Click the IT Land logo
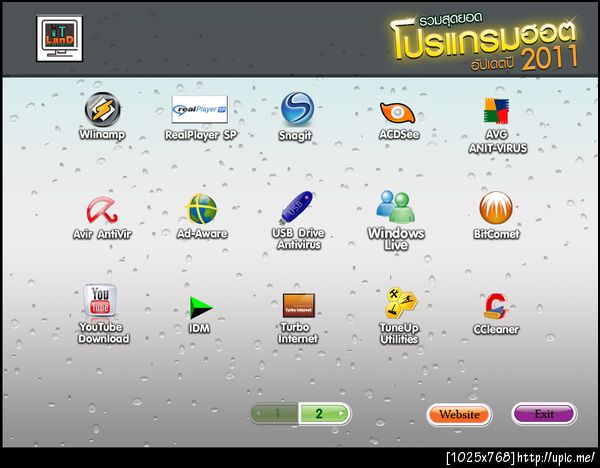This screenshot has height=468, width=600. click(60, 39)
